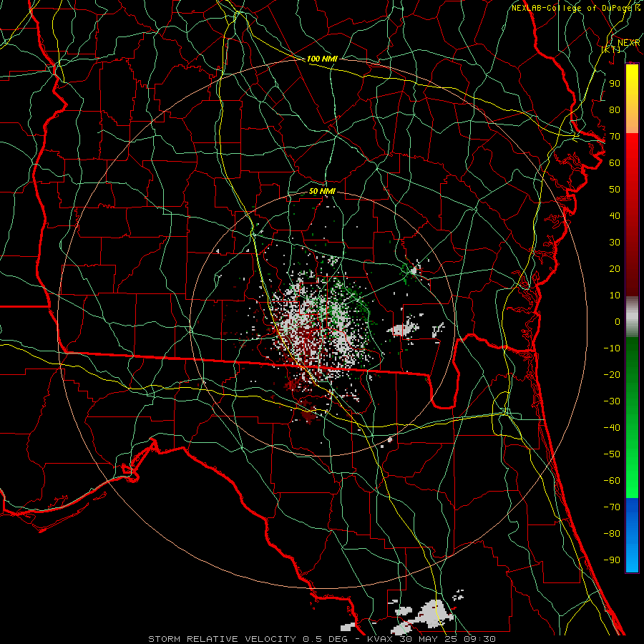644x644 pixels.
Task: Select the -60 value on velocity scale
Action: [612, 481]
